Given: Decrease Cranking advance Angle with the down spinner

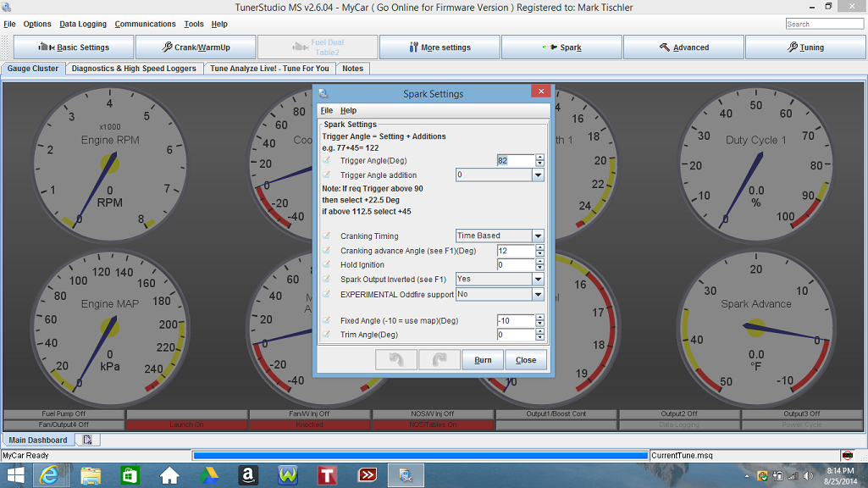Looking at the screenshot, I should (539, 254).
